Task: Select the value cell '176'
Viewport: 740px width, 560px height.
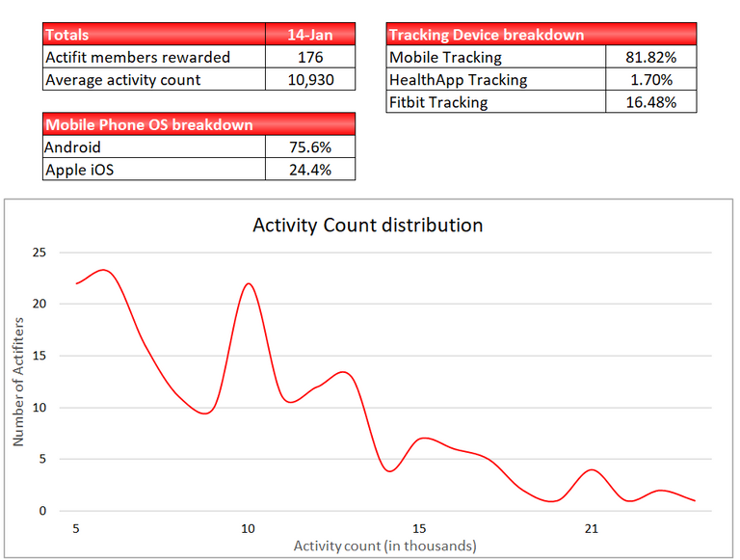Action: (310, 57)
